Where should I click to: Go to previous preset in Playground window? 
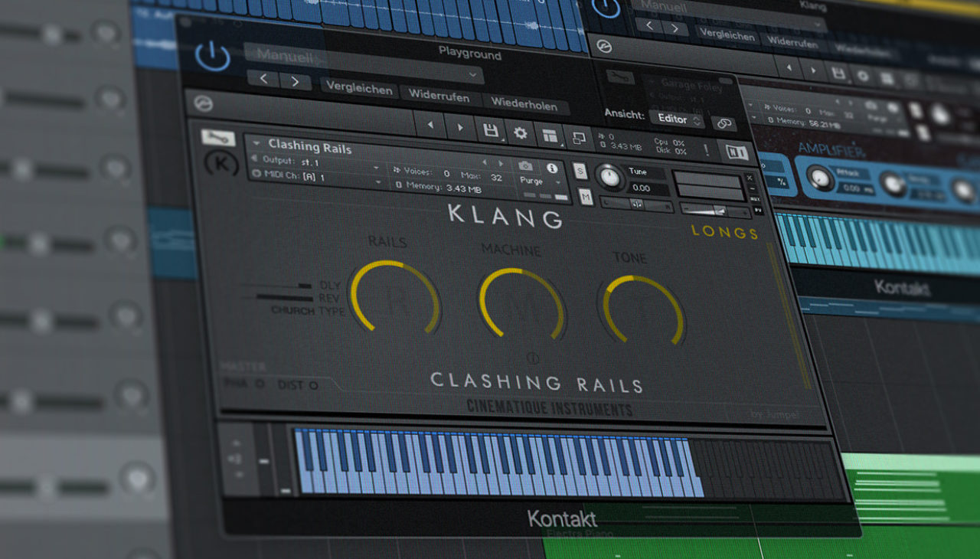[263, 80]
